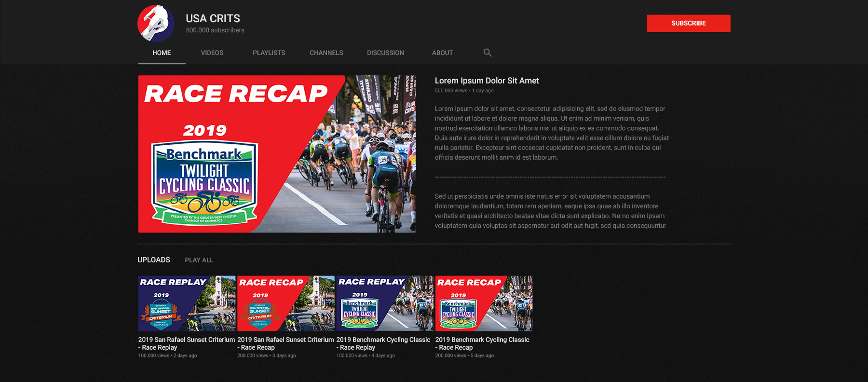Screen dimensions: 868x382
Task: Open the DISCUSSION tab
Action: (385, 53)
